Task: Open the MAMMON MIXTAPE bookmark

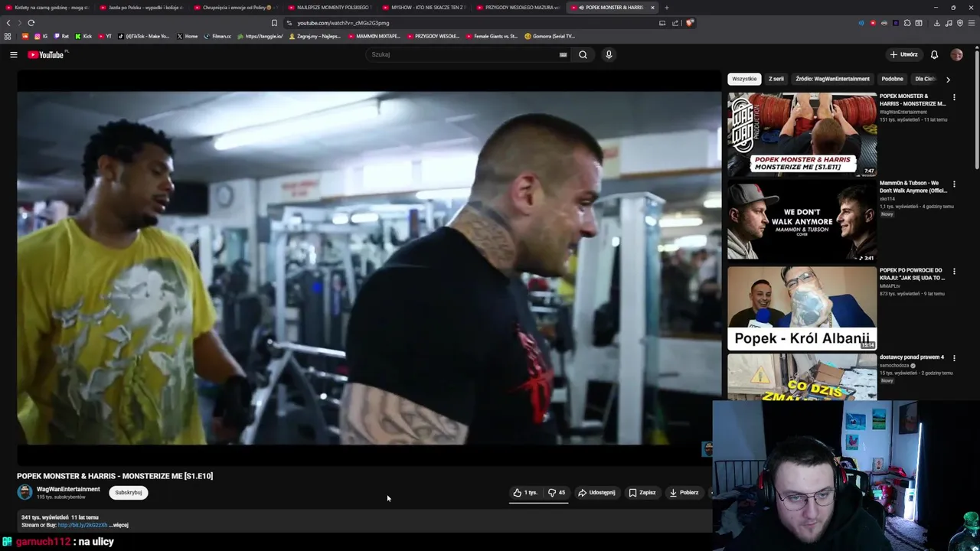Action: pyautogui.click(x=374, y=36)
